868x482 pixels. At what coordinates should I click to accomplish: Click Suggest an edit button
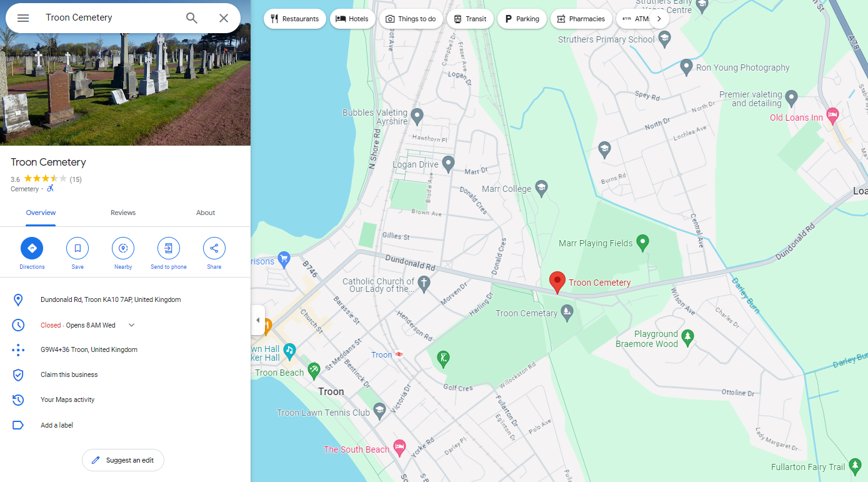click(123, 460)
